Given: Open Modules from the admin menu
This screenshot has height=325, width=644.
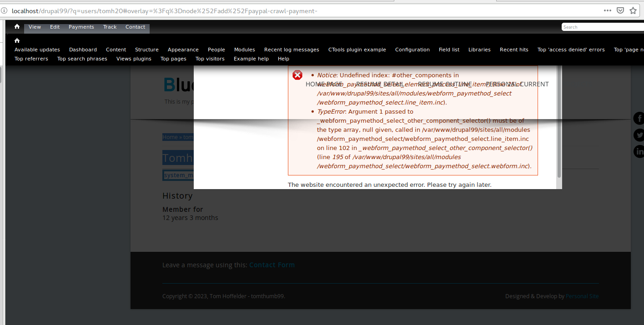Looking at the screenshot, I should tap(244, 50).
